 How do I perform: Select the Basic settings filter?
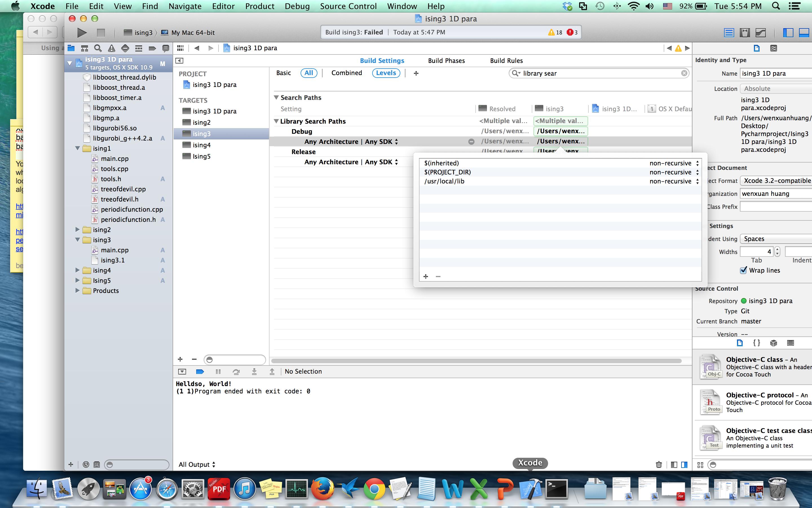pyautogui.click(x=284, y=73)
